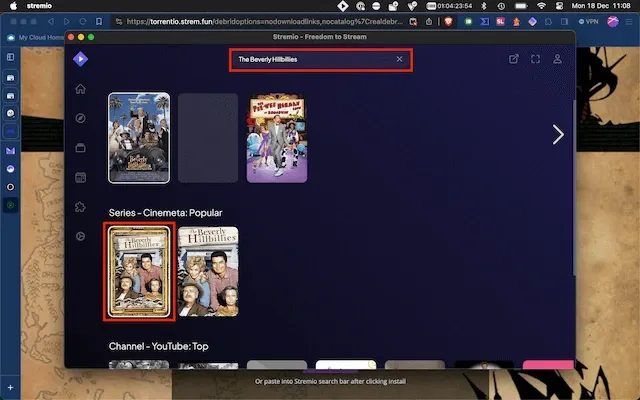Screen dimensions: 640x400
Task: Open the stremio menu in the menu bar
Action: pos(39,6)
